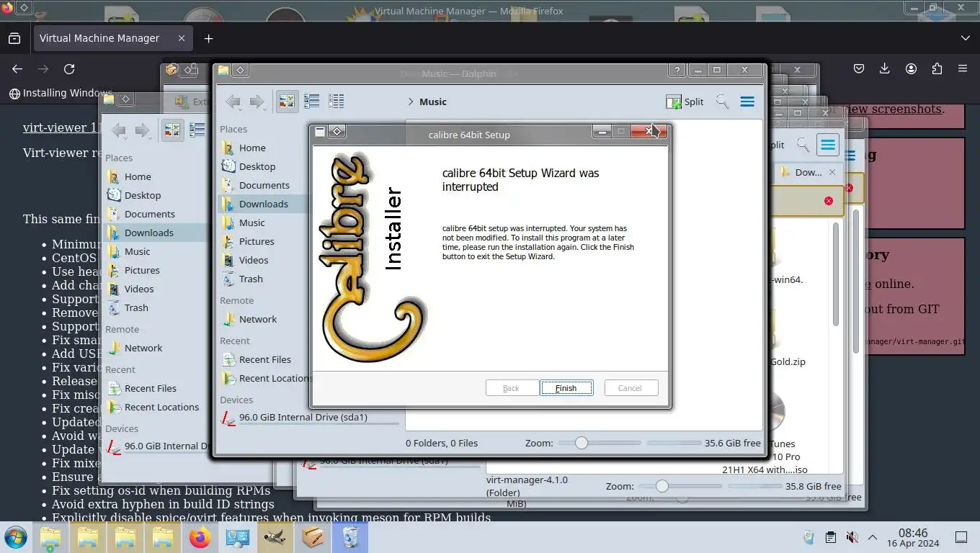
Task: Launch Firefox from the taskbar
Action: coord(200,537)
